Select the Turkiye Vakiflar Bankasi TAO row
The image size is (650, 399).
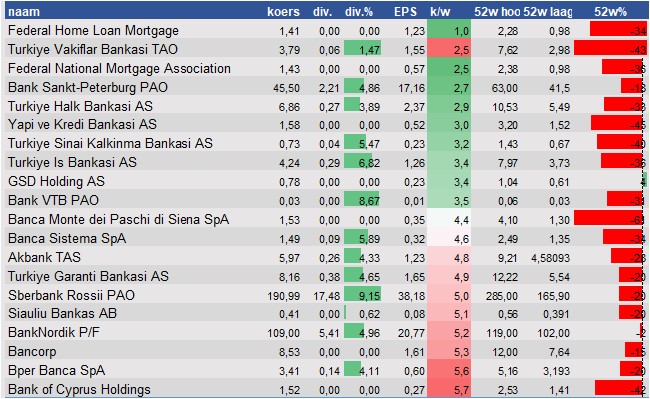[x=325, y=50]
